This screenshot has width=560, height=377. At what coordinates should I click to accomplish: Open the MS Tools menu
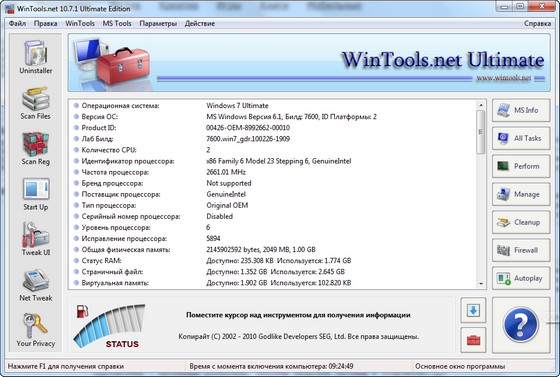click(x=117, y=24)
